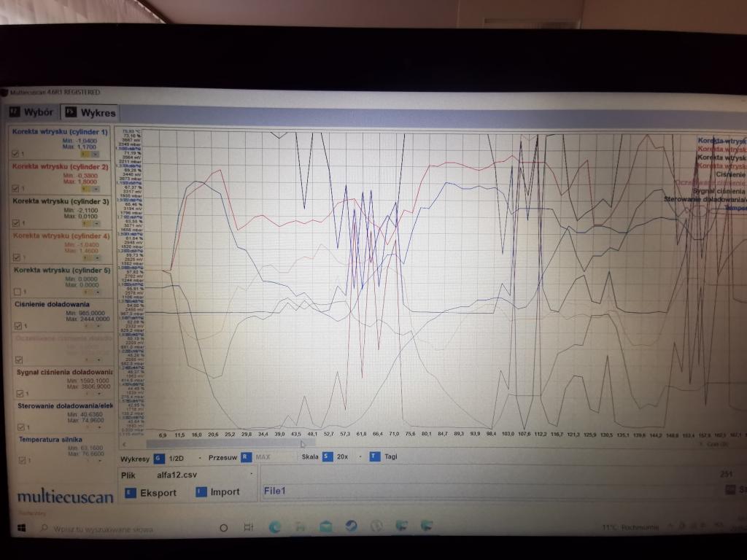
Task: Toggle Cisnienie doladowania checkbox
Action: (x=18, y=326)
